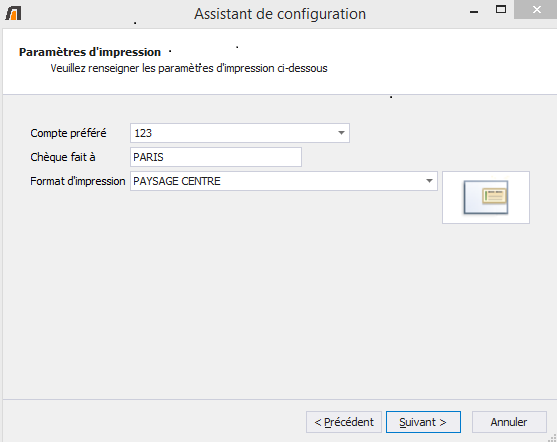Expand the Format d'impression dropdown arrow

429,181
